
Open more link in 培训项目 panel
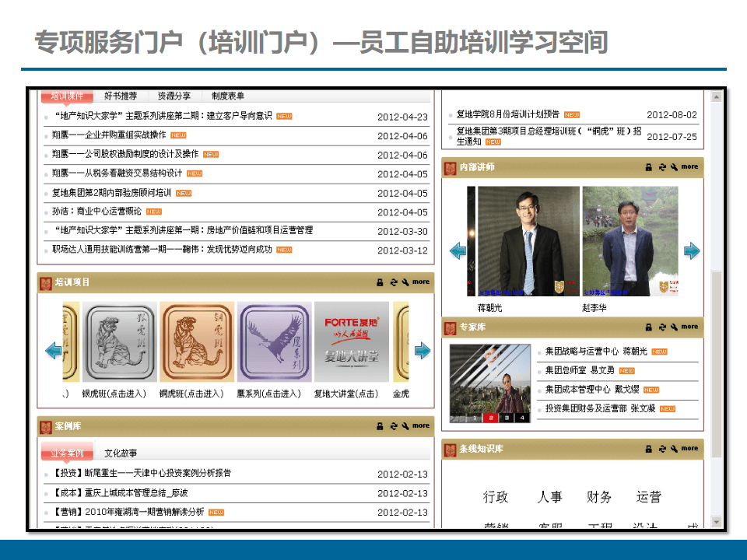(x=421, y=282)
